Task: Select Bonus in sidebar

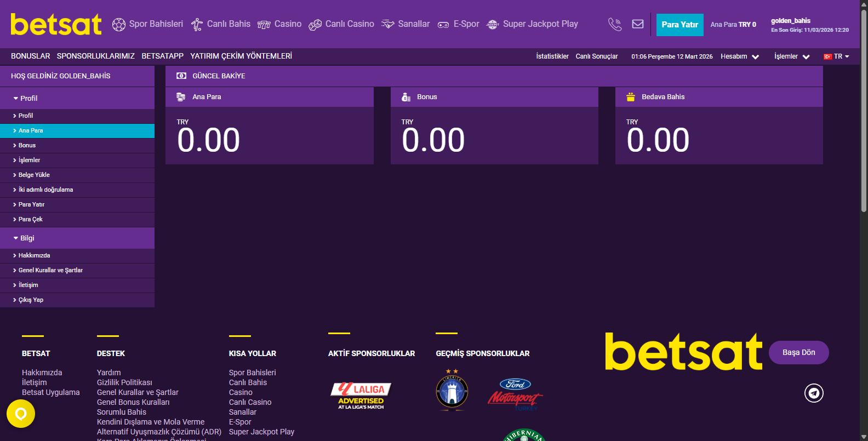Action: [77, 145]
